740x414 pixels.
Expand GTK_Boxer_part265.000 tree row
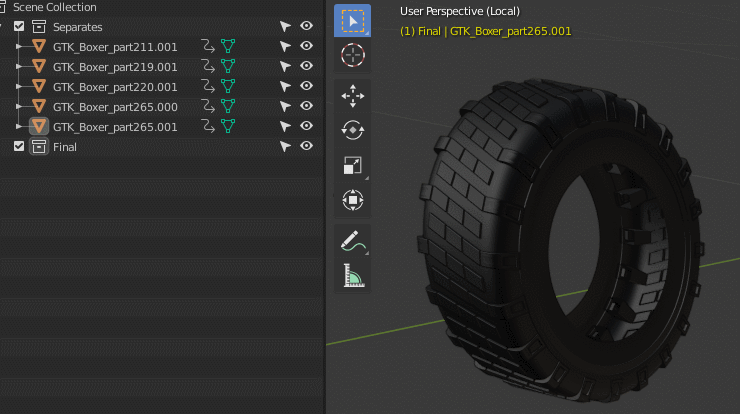click(x=19, y=107)
